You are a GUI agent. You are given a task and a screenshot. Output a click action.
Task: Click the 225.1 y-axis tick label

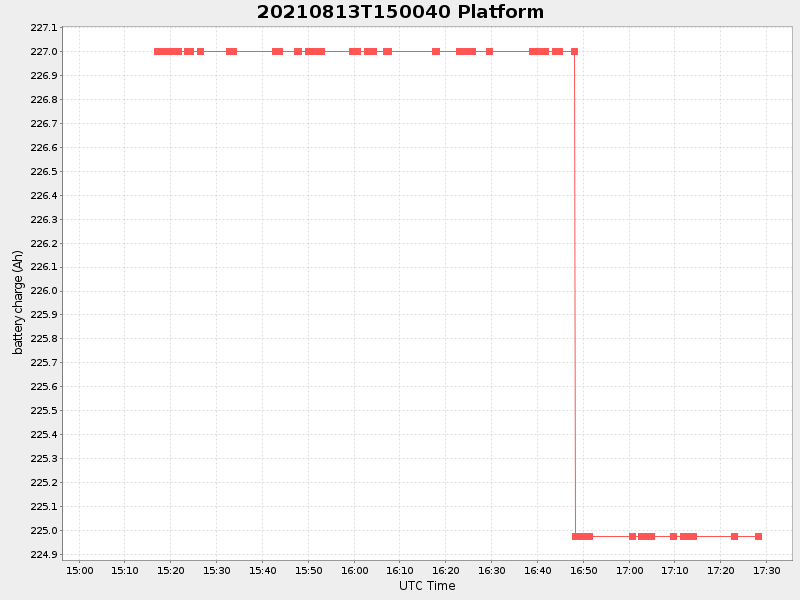click(44, 507)
